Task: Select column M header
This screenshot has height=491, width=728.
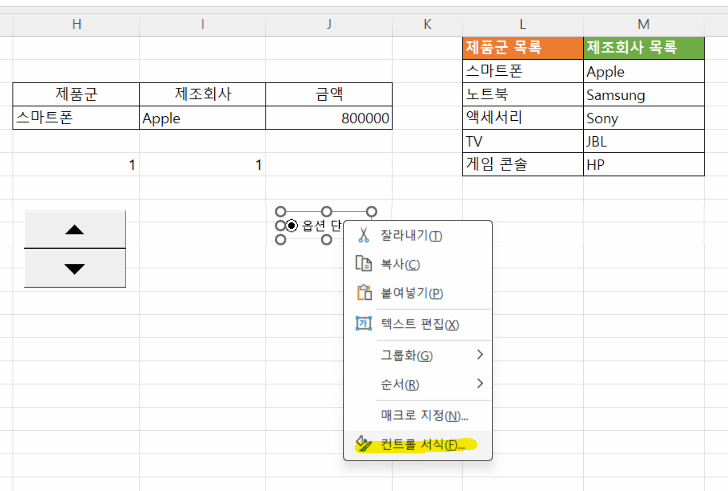Action: [x=644, y=25]
